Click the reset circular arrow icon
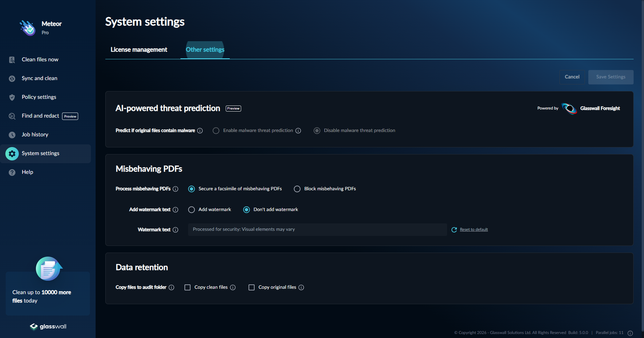Screen dimensions: 644x338 [454, 230]
